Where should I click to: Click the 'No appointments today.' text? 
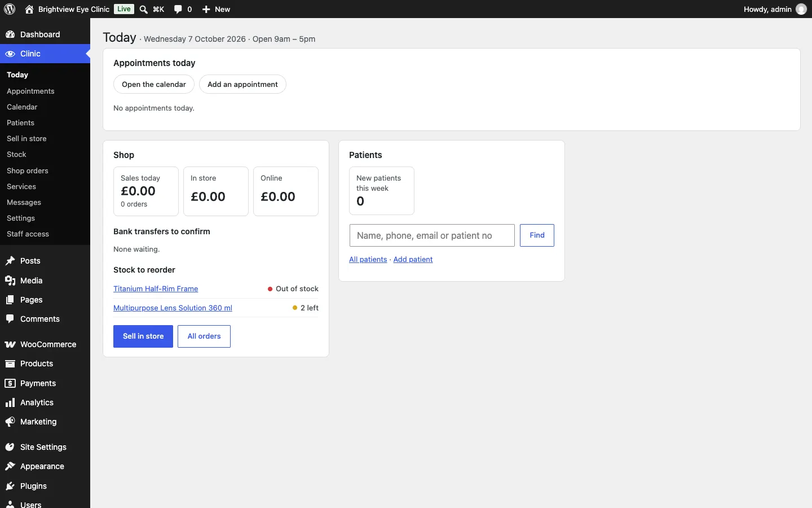point(154,108)
